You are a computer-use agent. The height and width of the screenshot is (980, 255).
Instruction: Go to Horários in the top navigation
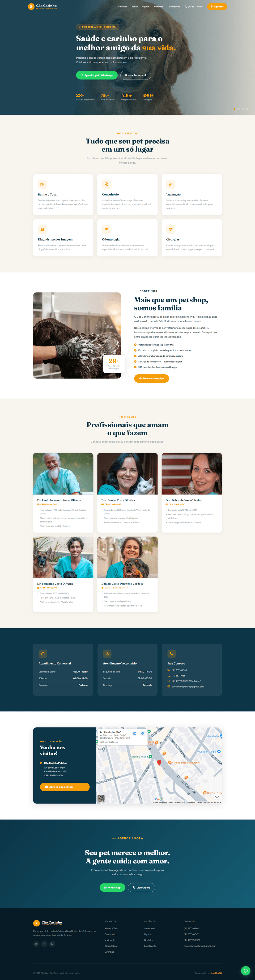pos(159,6)
